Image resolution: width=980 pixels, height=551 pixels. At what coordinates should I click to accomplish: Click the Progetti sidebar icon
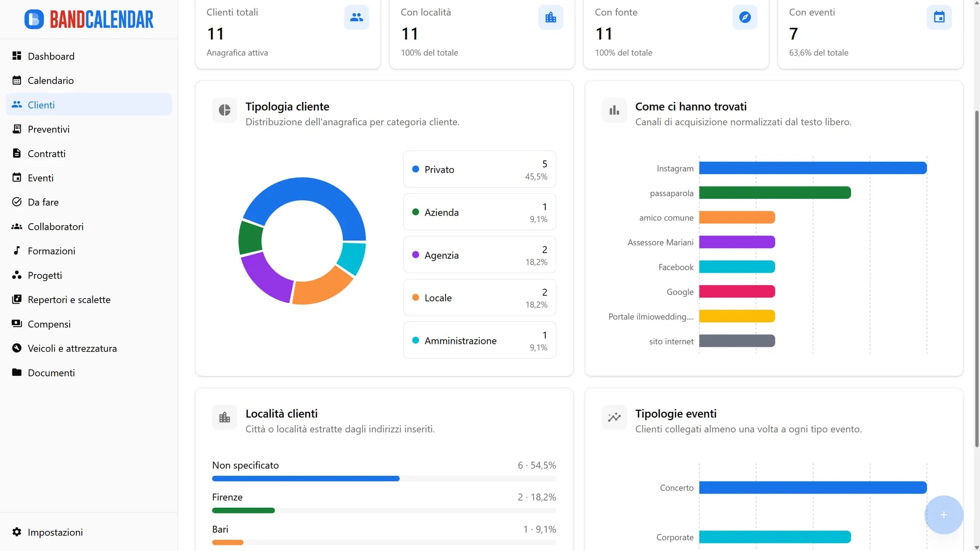click(17, 275)
